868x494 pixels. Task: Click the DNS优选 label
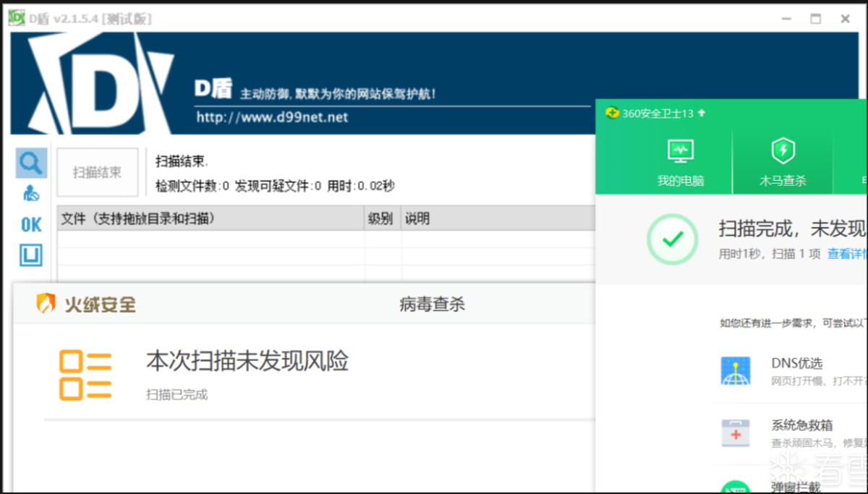[x=796, y=363]
